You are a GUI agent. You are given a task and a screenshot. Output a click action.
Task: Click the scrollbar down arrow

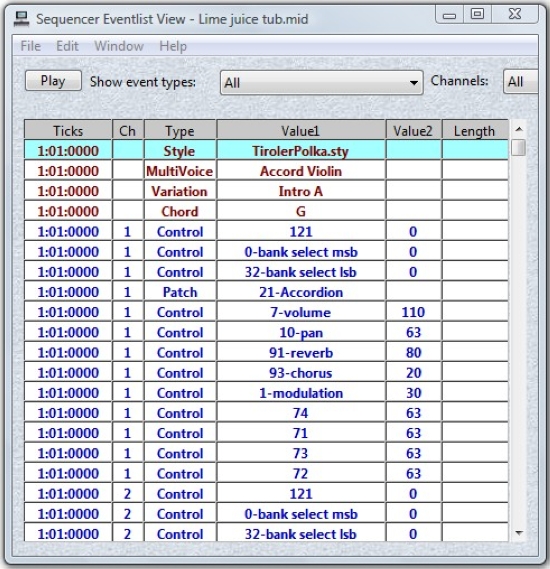(519, 533)
